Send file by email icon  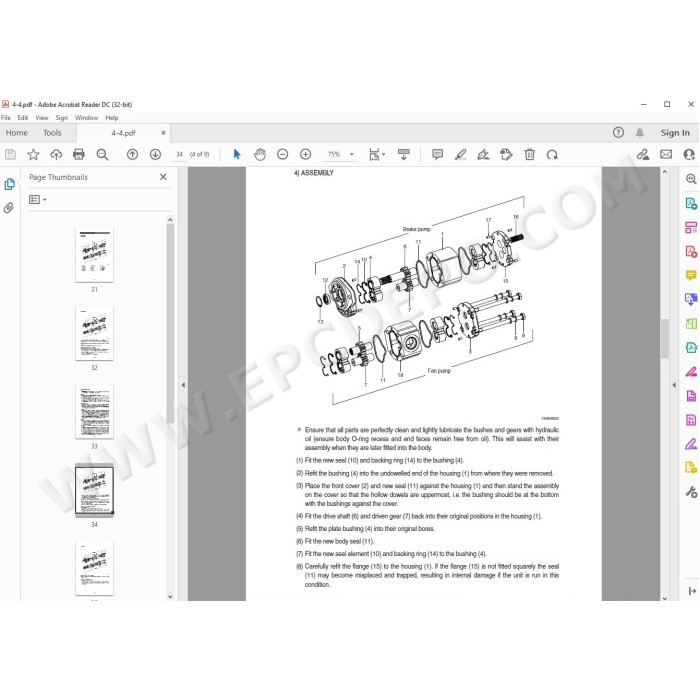(666, 154)
